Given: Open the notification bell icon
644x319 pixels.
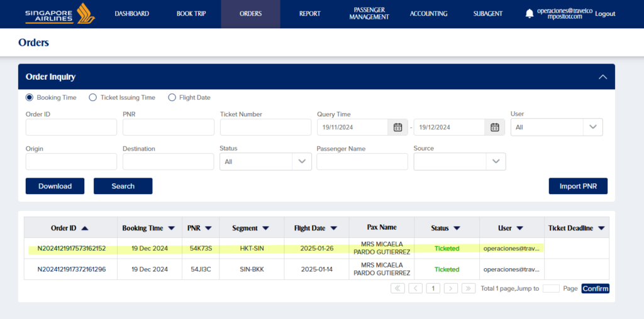Looking at the screenshot, I should (529, 14).
